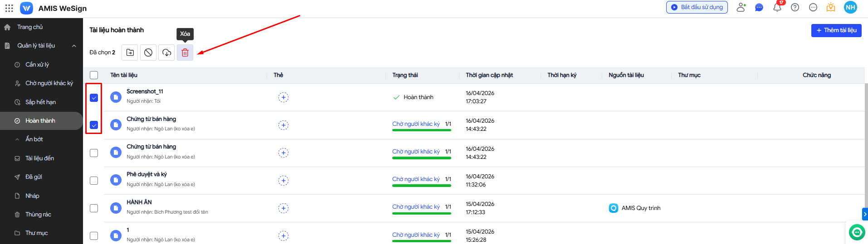Click HÀNH ÁN signing progress bar

[x=421, y=213]
